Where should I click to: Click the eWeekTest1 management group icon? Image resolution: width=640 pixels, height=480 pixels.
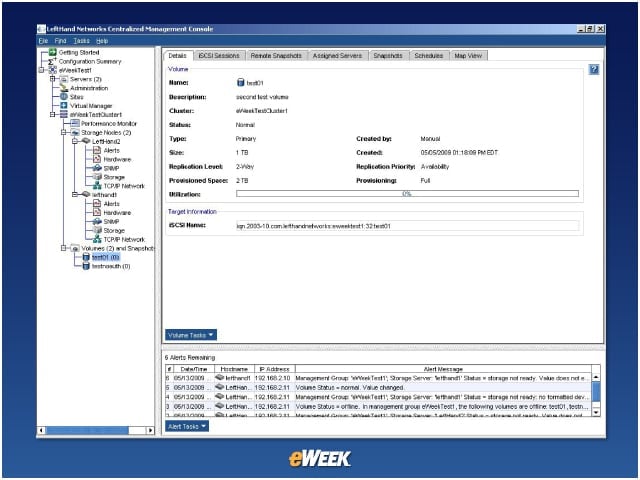tap(53, 70)
